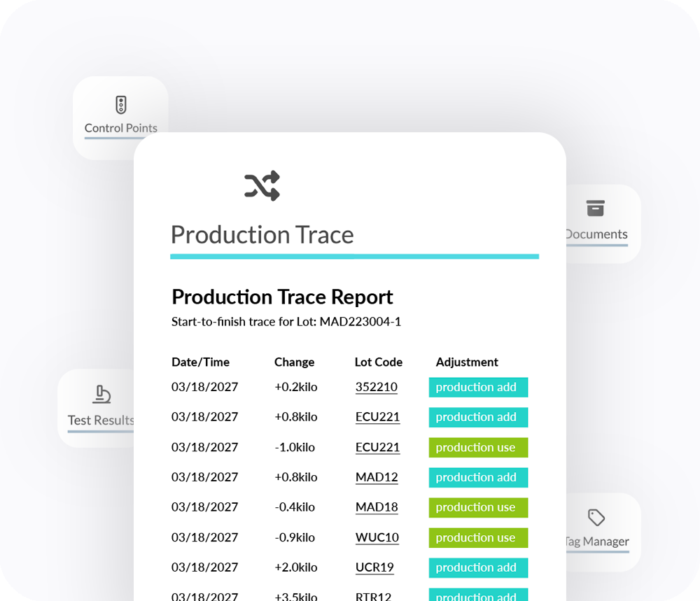
Task: Click production use badge for MAD18
Action: pyautogui.click(x=478, y=508)
